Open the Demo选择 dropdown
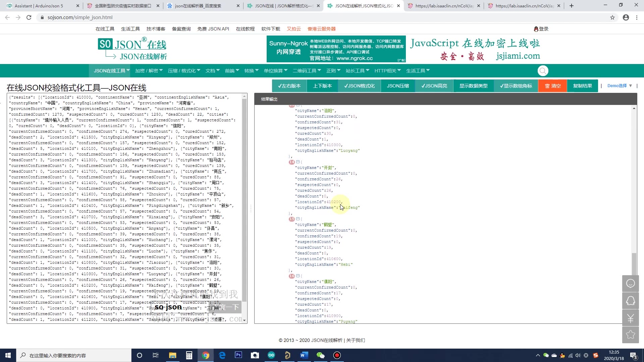The image size is (644, 362). 620,86
